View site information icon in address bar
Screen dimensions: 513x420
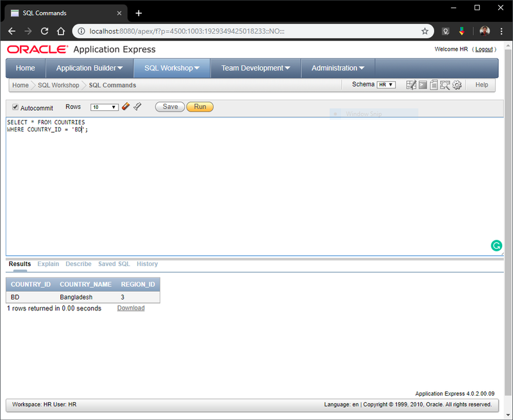point(81,31)
